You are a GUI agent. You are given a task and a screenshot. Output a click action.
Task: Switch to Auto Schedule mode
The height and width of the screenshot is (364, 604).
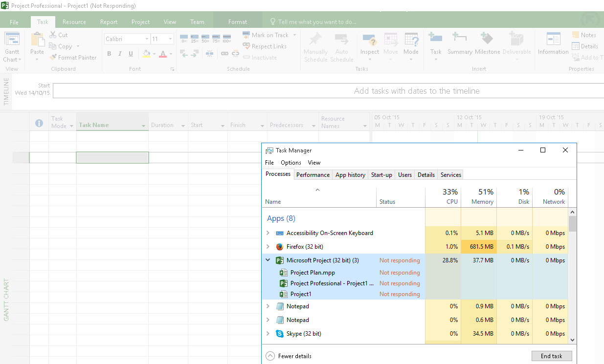pyautogui.click(x=341, y=47)
